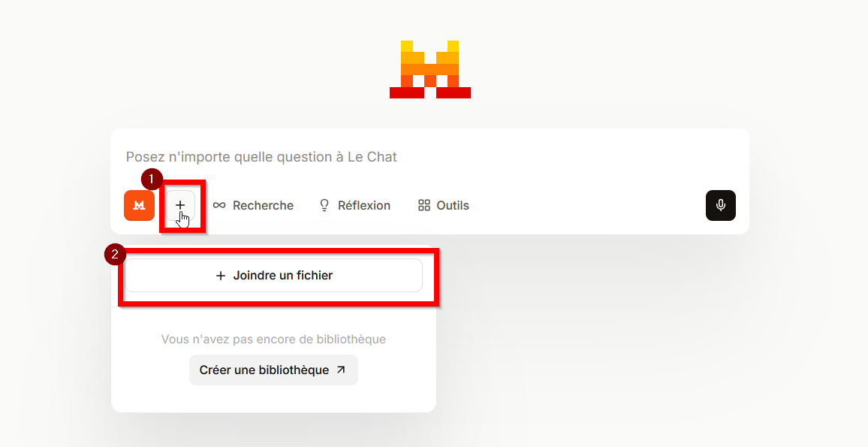Open the Outils tools menu

tap(453, 205)
